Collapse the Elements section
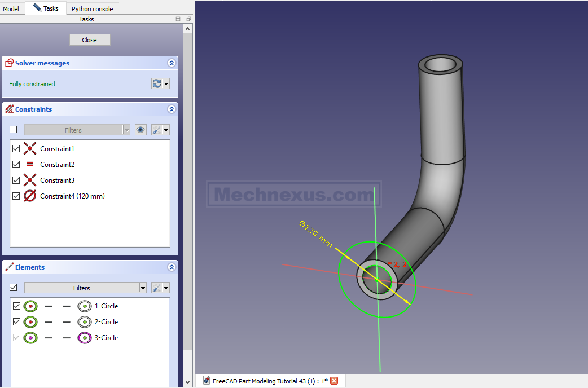Image resolution: width=588 pixels, height=388 pixels. tap(172, 267)
